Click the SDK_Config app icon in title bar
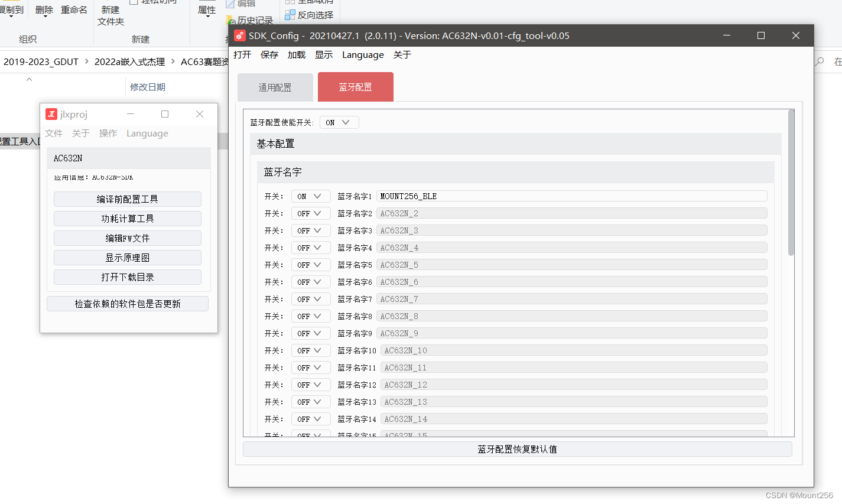 pyautogui.click(x=240, y=35)
